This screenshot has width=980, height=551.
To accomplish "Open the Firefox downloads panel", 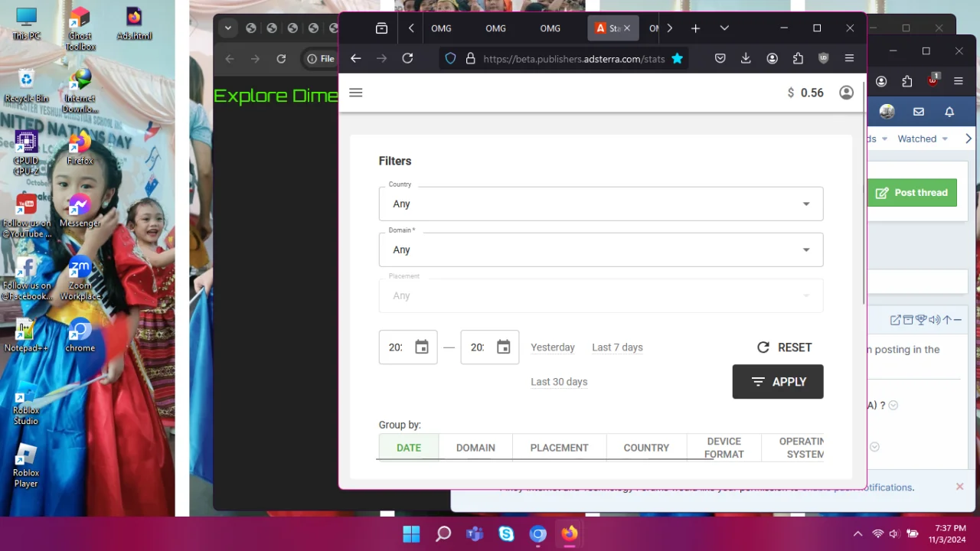I will 746,58.
